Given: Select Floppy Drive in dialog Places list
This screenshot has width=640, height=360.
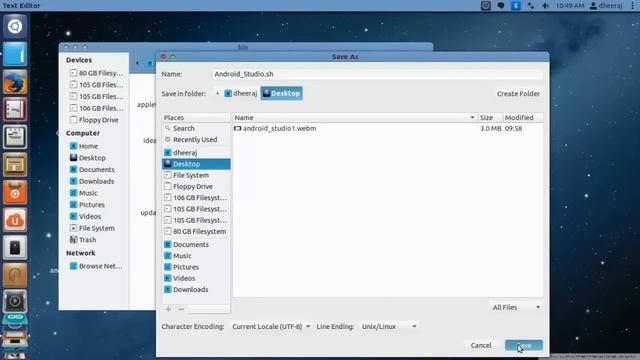Looking at the screenshot, I should point(196,187).
